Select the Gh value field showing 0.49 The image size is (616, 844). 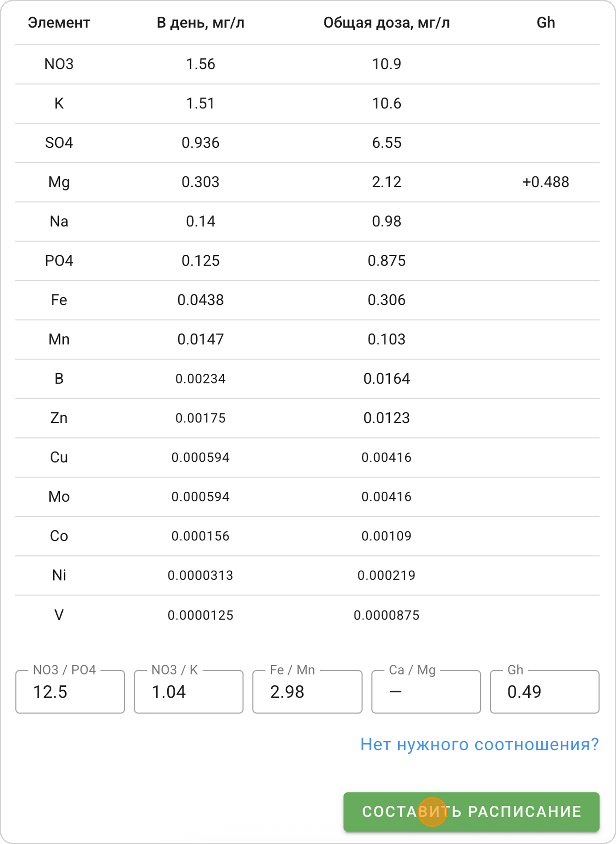(x=545, y=692)
